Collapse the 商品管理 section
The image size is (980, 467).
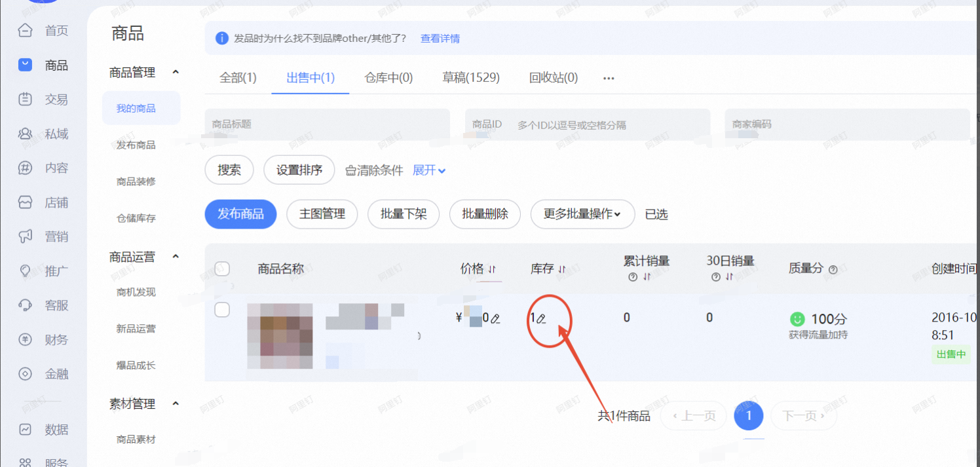[176, 72]
